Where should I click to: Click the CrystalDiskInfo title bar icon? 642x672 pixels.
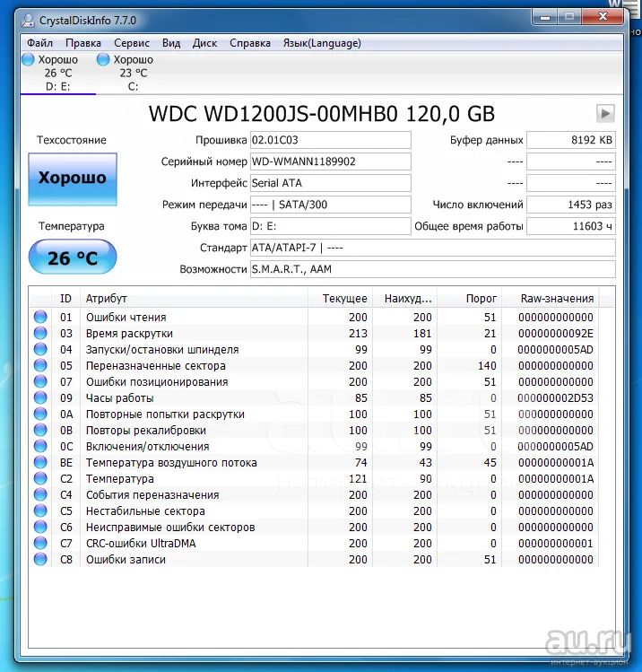(x=28, y=20)
